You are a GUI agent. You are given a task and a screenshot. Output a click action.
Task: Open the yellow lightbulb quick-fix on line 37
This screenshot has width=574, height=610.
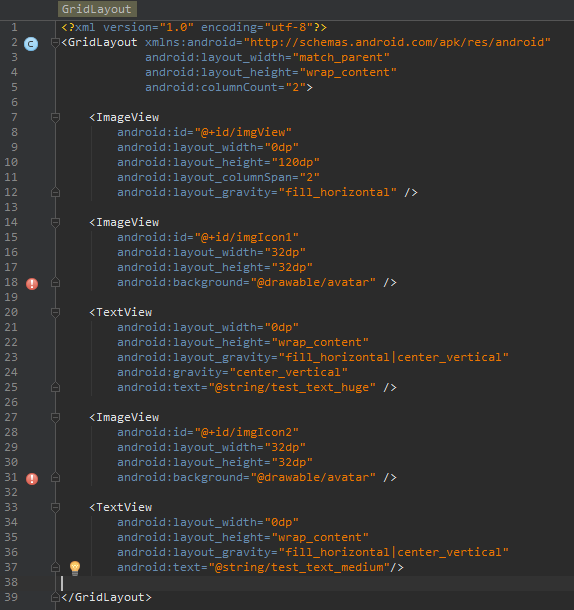coord(75,568)
